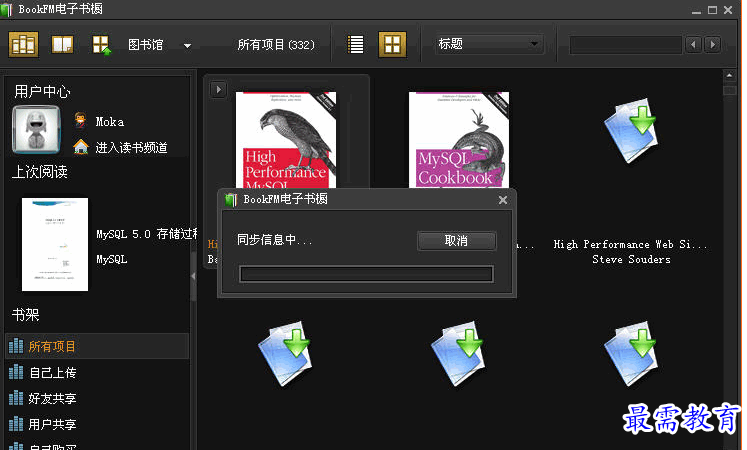This screenshot has height=450, width=747.
Task: Open the 好友共享 shelf category
Action: coord(52,398)
